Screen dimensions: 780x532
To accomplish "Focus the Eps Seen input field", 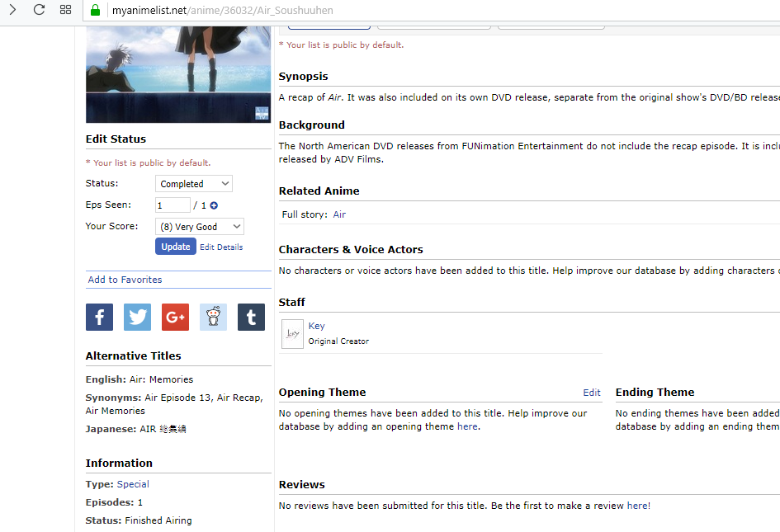I will (x=173, y=205).
